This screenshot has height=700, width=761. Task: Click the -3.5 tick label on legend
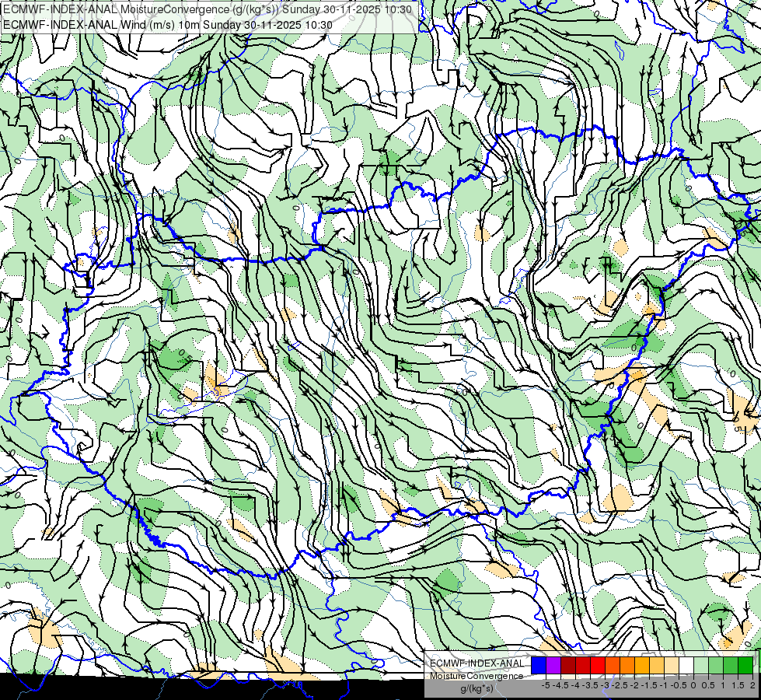tap(590, 685)
